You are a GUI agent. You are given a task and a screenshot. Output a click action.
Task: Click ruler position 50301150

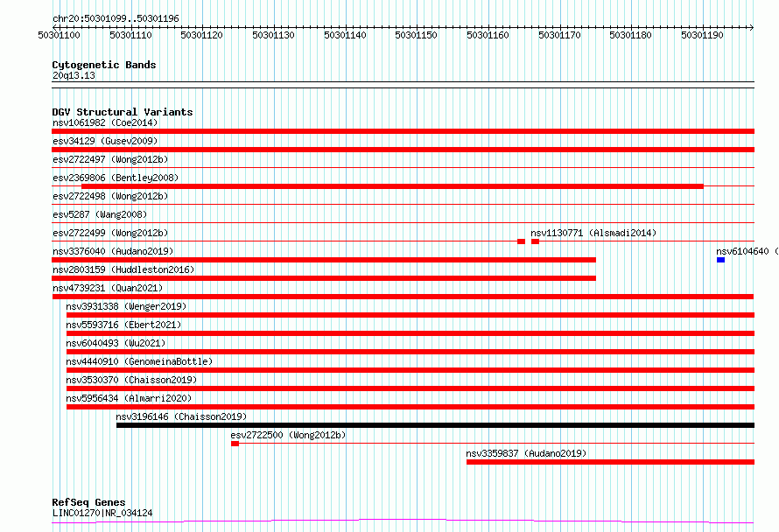point(417,35)
